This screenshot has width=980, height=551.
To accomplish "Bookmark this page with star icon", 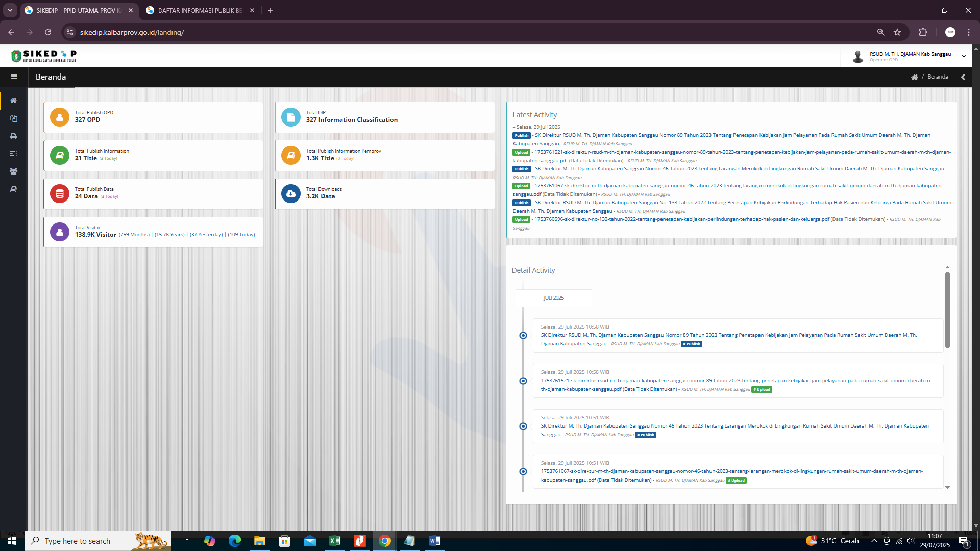I will coord(897,32).
